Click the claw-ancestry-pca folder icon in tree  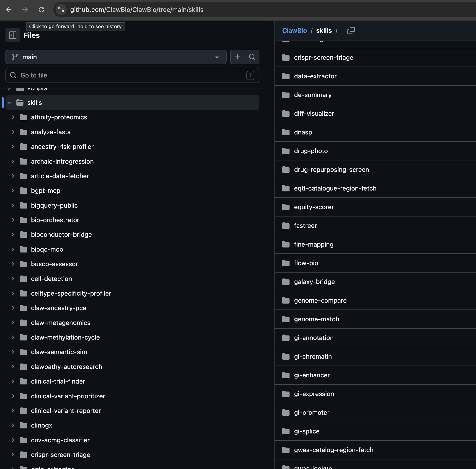[x=24, y=308]
